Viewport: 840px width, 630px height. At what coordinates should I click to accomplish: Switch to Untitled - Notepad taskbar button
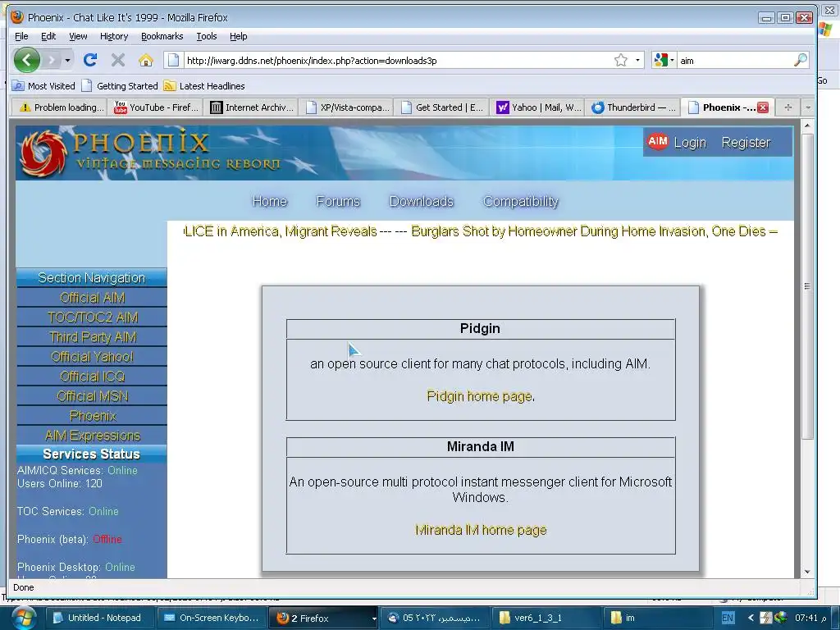click(x=98, y=618)
